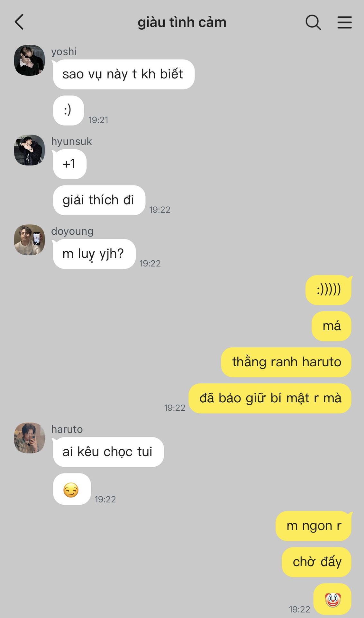364x618 pixels.
Task: Select message 'sao vụ này t kh biết'
Action: (x=124, y=74)
